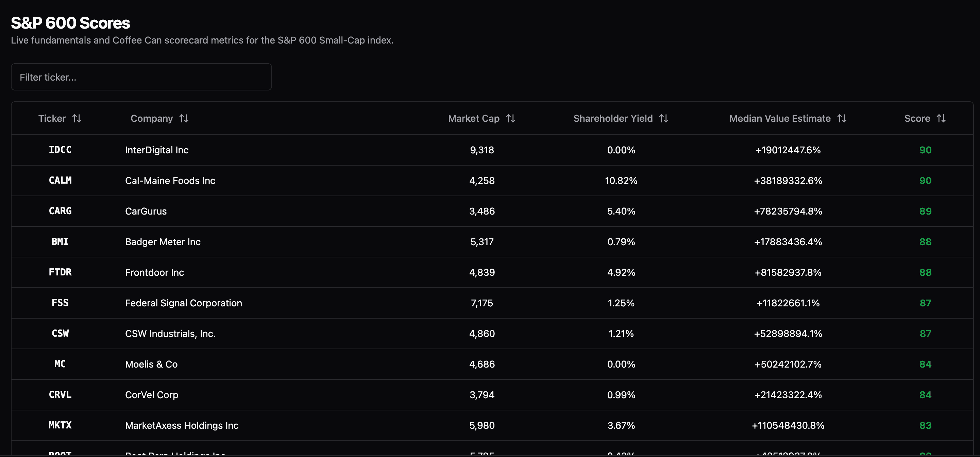The image size is (980, 457).
Task: Open the Cal-Maine Foods Inc entry
Action: pyautogui.click(x=170, y=181)
